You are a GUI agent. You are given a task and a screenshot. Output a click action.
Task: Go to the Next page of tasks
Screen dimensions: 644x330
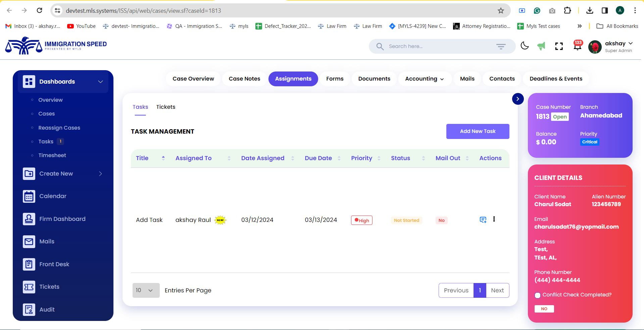click(497, 290)
